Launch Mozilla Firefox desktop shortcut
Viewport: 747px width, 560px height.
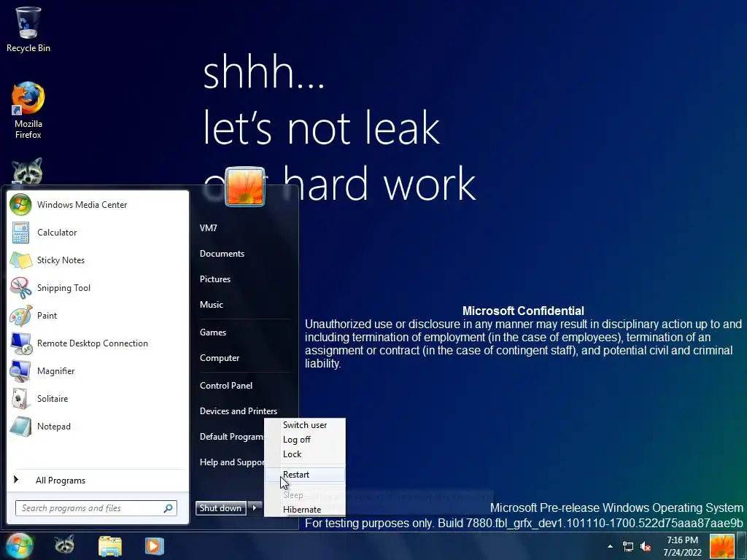(x=28, y=110)
